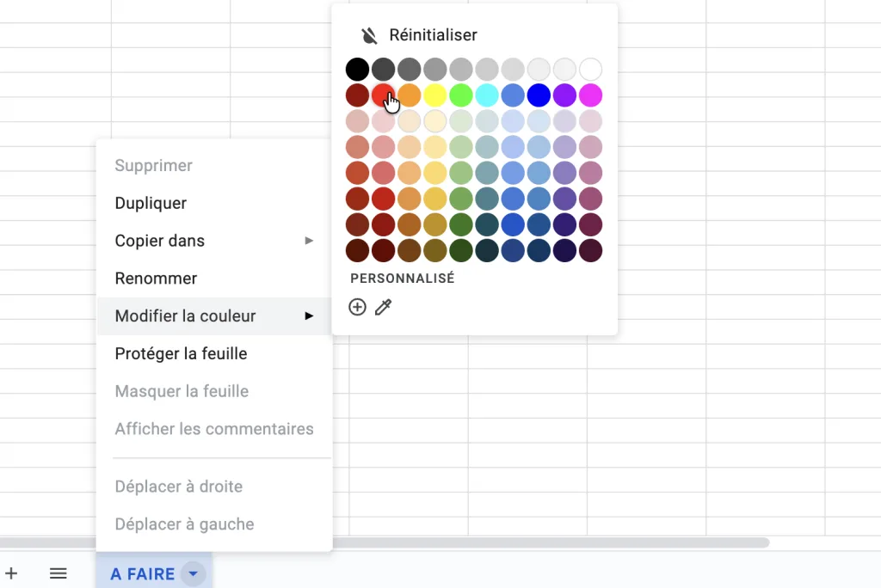Select Déplacer à droite
Screen dimensions: 881x588
click(x=178, y=486)
